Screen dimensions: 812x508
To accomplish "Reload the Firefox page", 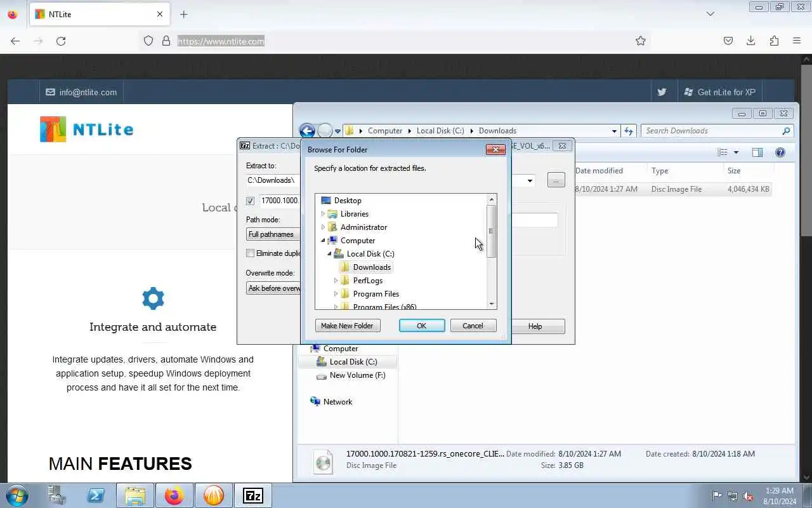I will (61, 41).
